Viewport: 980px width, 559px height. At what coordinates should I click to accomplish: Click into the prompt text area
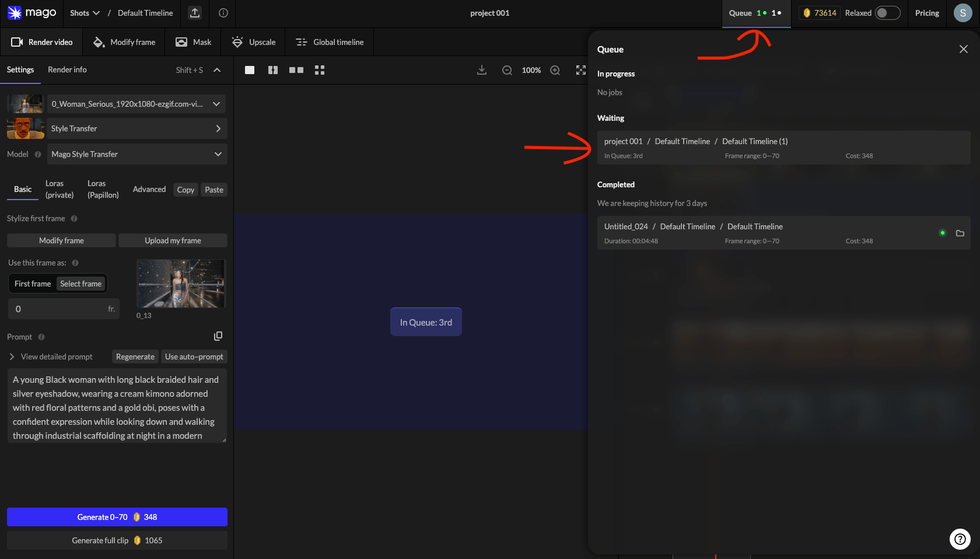point(117,406)
